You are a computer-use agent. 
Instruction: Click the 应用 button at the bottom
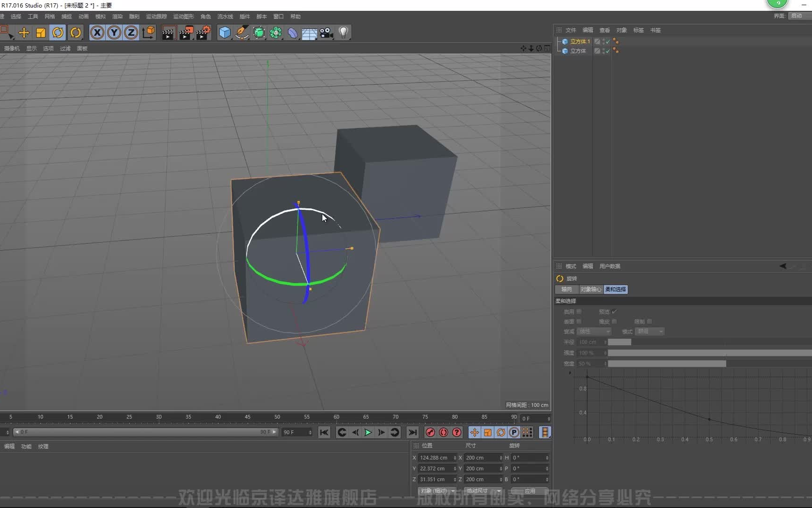(x=529, y=491)
